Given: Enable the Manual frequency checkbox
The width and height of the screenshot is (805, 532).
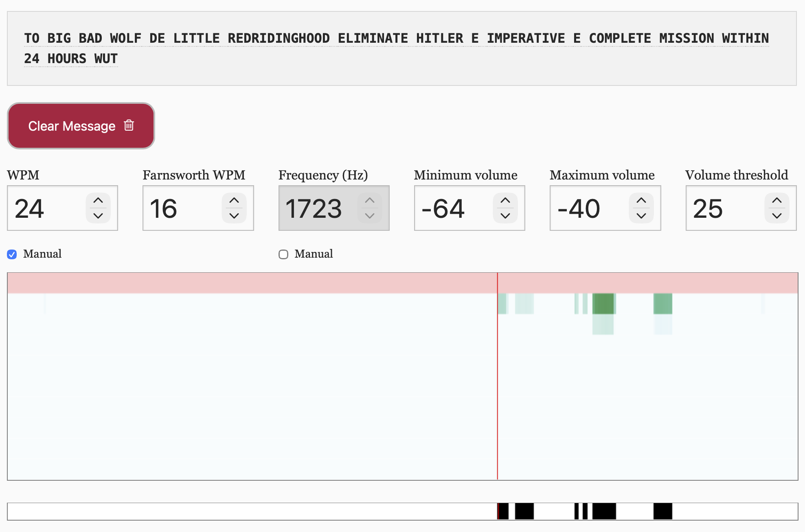Looking at the screenshot, I should 283,254.
